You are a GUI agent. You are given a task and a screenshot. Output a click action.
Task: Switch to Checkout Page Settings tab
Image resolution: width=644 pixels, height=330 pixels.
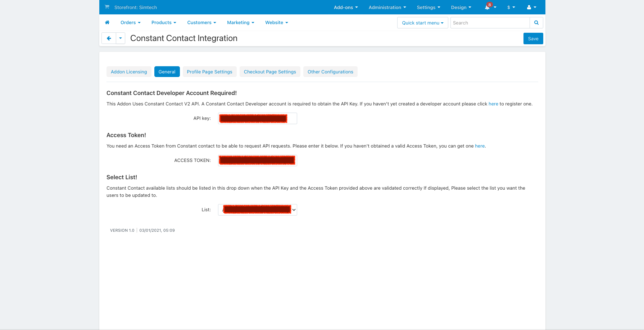[x=270, y=72]
